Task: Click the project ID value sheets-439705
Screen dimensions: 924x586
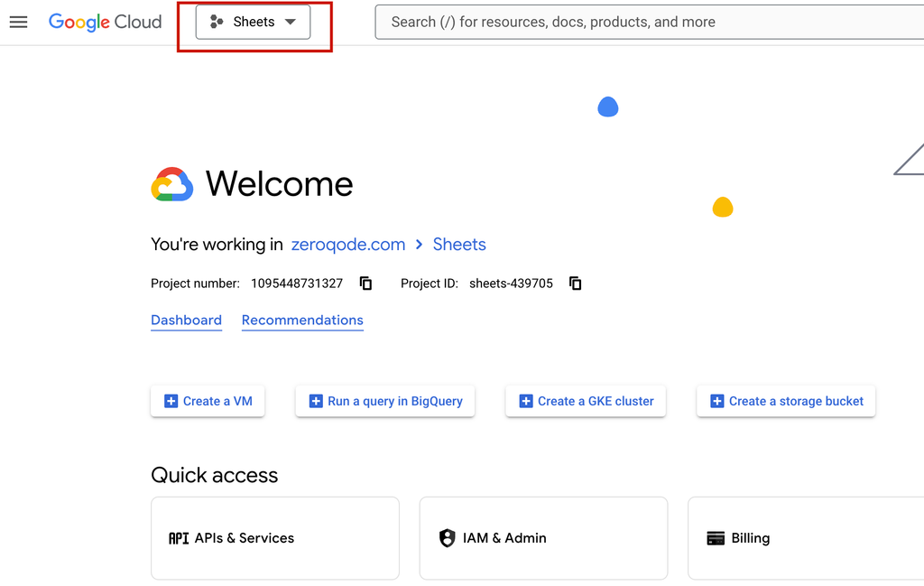Action: tap(511, 284)
